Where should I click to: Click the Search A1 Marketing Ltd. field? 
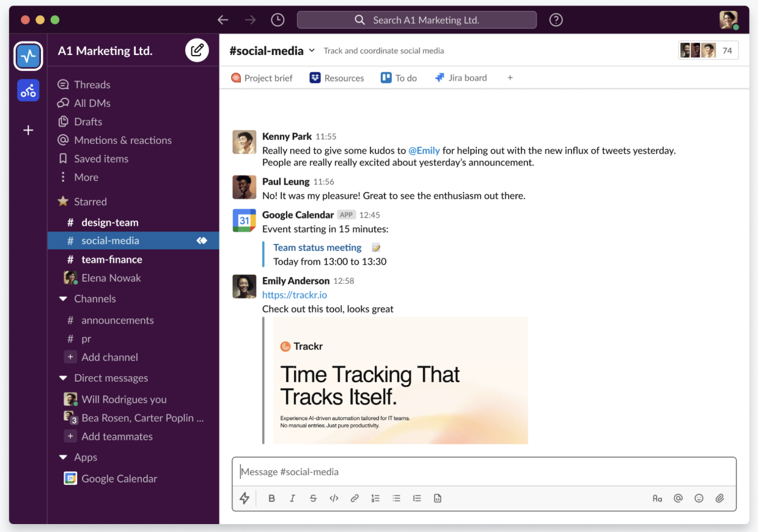[x=417, y=20]
